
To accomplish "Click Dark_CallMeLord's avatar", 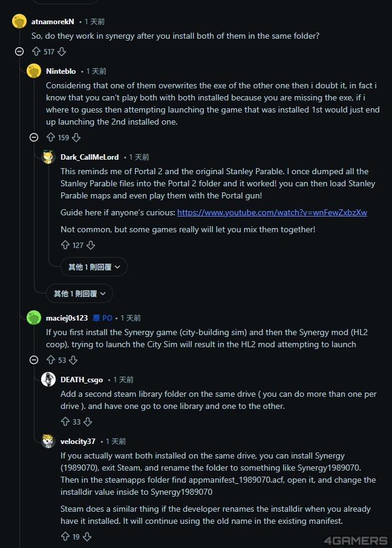I will pos(48,157).
